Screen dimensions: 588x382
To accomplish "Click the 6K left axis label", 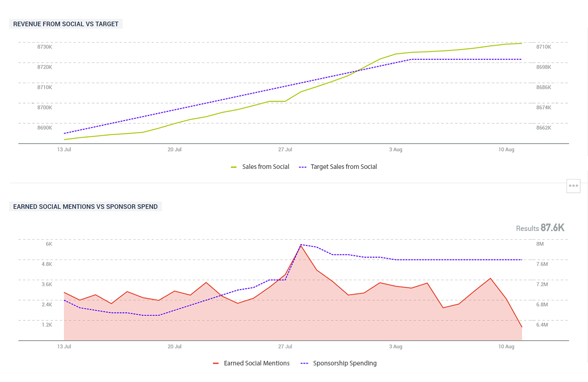I will pos(49,244).
